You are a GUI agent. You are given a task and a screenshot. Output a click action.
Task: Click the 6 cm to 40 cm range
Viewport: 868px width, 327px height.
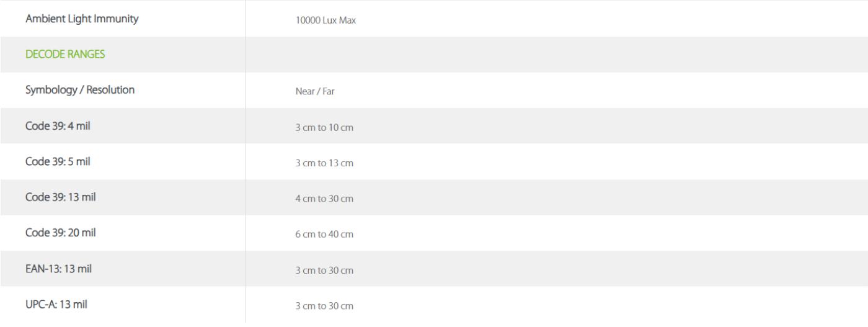click(x=325, y=235)
